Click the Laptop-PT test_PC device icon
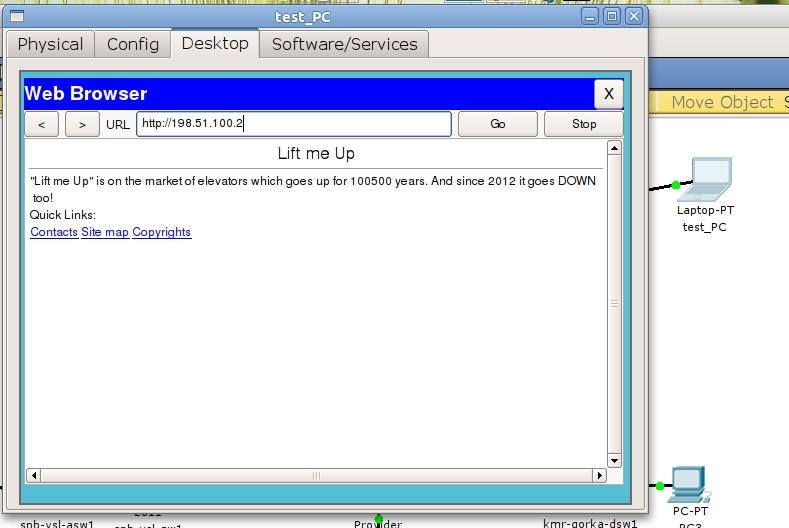This screenshot has width=789, height=528. click(710, 179)
